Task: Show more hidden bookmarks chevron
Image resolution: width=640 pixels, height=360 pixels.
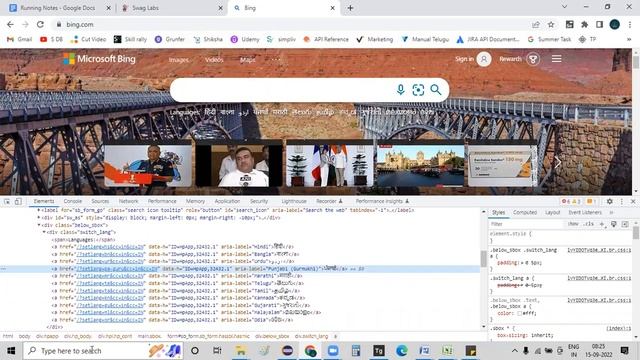Action: 629,39
